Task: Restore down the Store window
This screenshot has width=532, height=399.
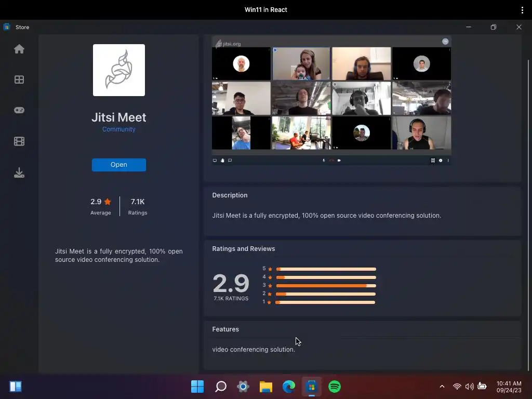Action: pyautogui.click(x=494, y=27)
